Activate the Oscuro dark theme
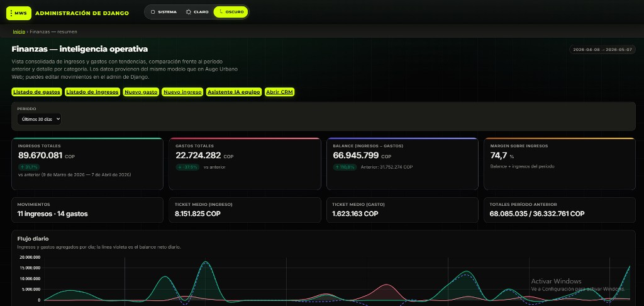This screenshot has width=644, height=306. 231,12
